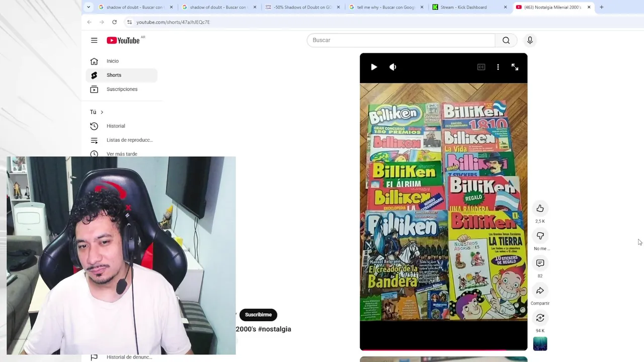Open the short's audio track thumbnail

click(x=540, y=344)
